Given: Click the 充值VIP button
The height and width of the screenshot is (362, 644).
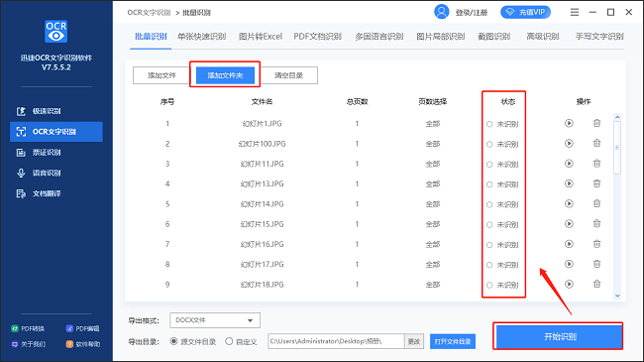Looking at the screenshot, I should tap(526, 12).
